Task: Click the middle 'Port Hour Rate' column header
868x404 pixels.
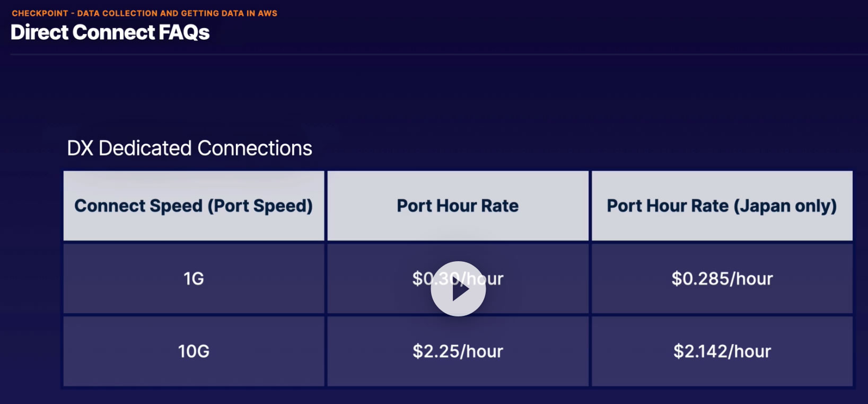Action: pos(458,206)
